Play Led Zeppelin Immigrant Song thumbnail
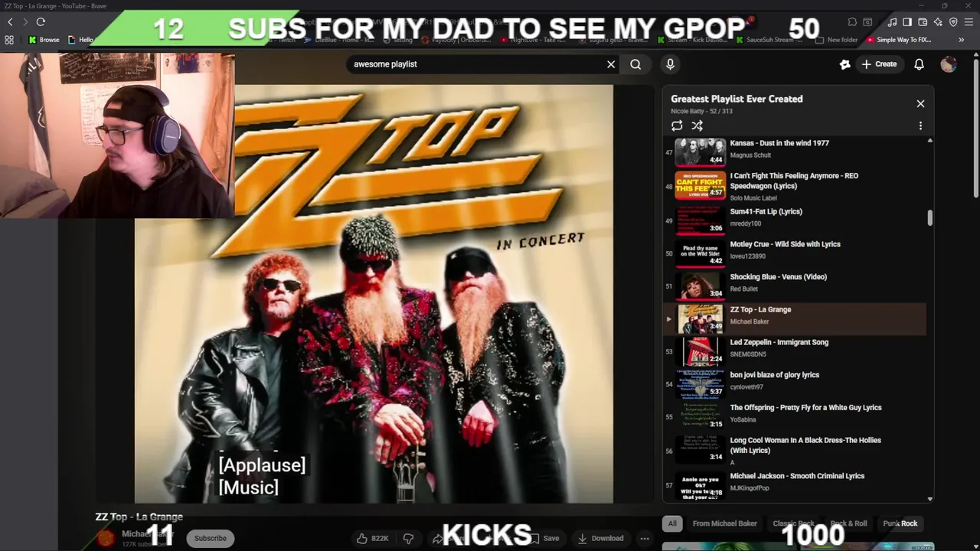980x551 pixels. coord(700,352)
